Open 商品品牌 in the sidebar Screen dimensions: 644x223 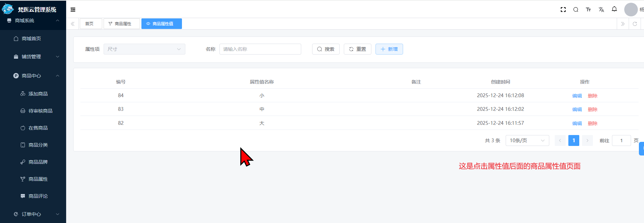click(38, 162)
